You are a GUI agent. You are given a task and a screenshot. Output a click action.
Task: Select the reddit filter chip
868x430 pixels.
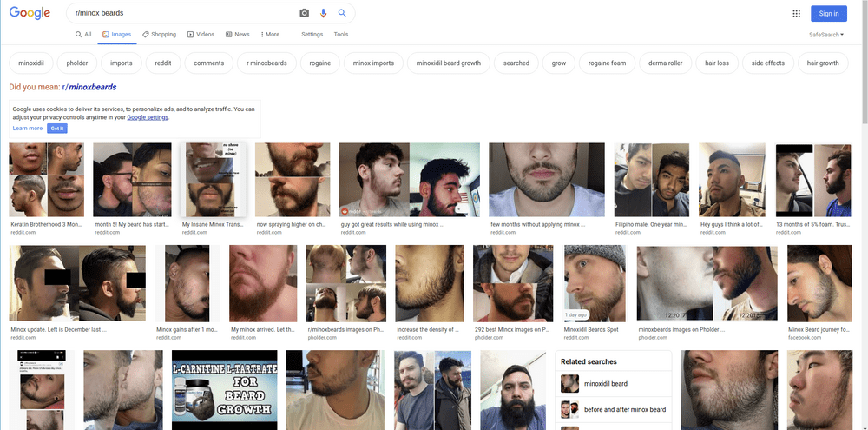[x=163, y=63]
